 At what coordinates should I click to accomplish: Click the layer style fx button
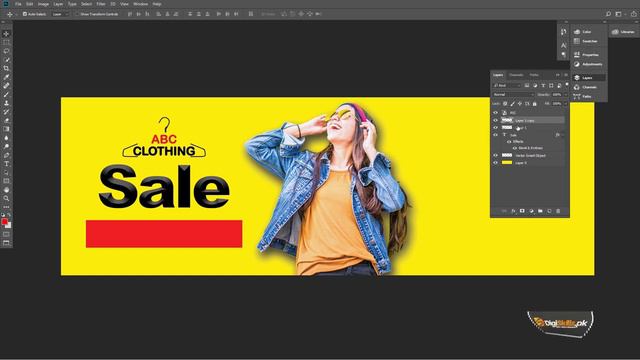(513, 211)
